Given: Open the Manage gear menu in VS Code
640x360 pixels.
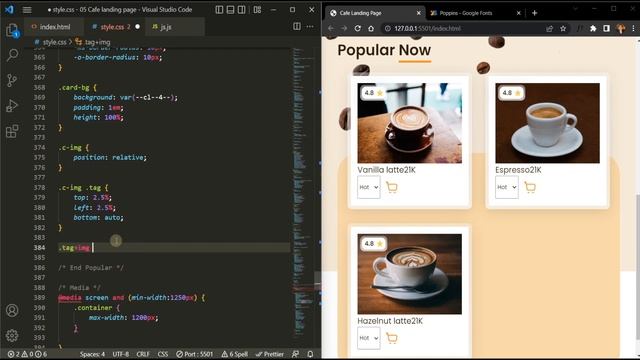Looking at the screenshot, I should (x=12, y=336).
